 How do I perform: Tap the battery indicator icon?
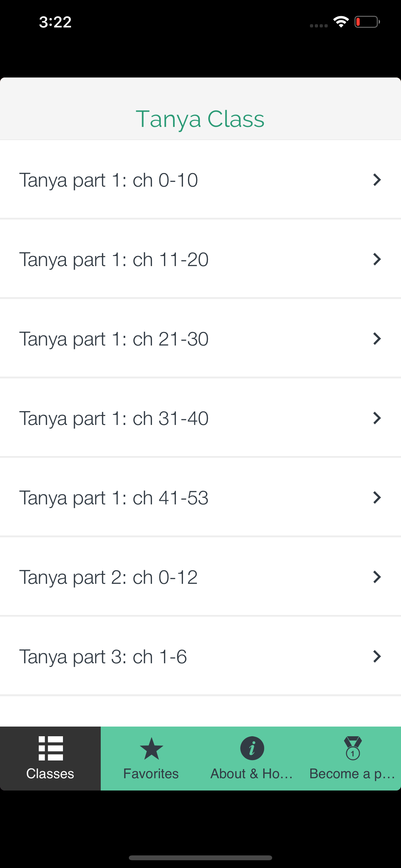pos(367,22)
